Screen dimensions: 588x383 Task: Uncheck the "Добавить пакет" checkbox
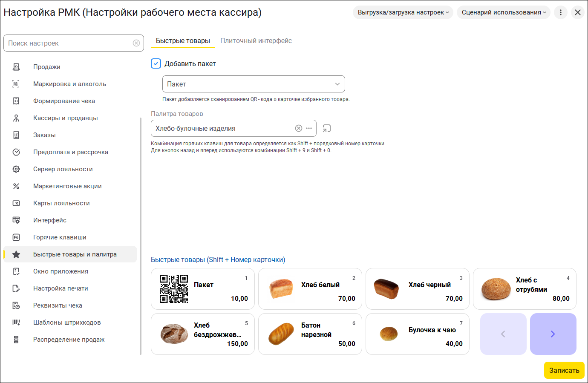(156, 63)
